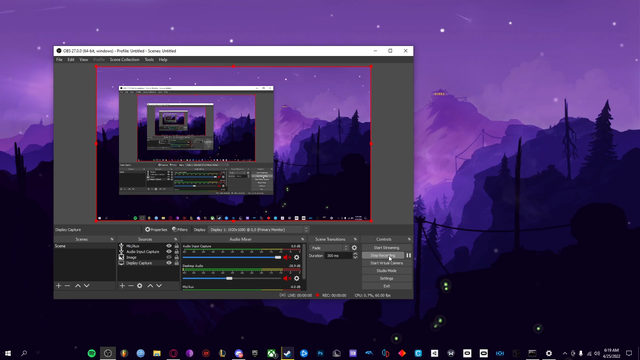
Task: Open File Explorer from the taskbar
Action: point(157,353)
